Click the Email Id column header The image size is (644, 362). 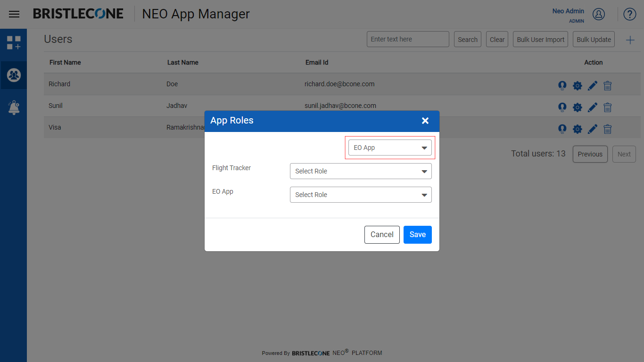[x=317, y=62]
